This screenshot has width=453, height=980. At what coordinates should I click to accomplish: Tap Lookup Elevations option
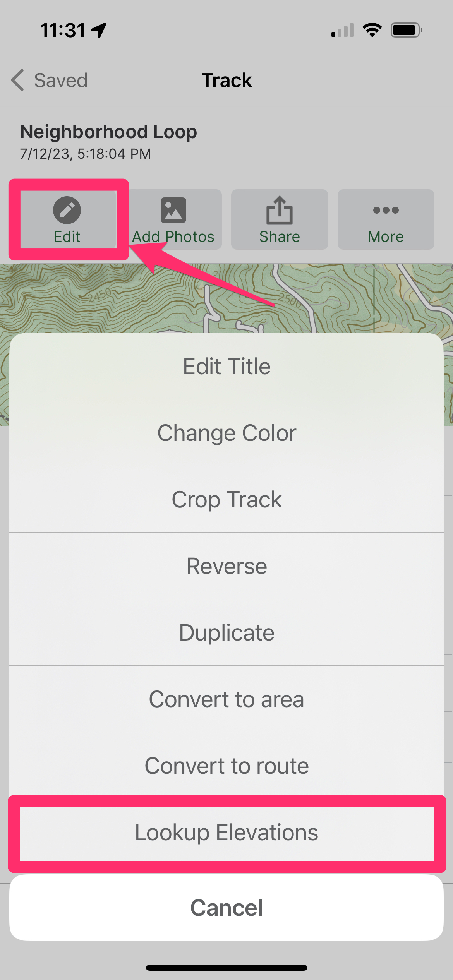[226, 832]
